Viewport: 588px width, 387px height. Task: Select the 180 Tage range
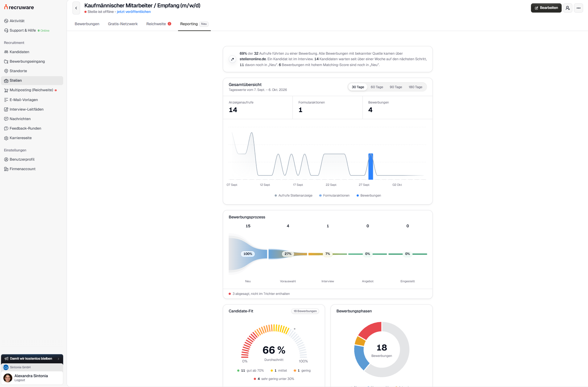(415, 87)
